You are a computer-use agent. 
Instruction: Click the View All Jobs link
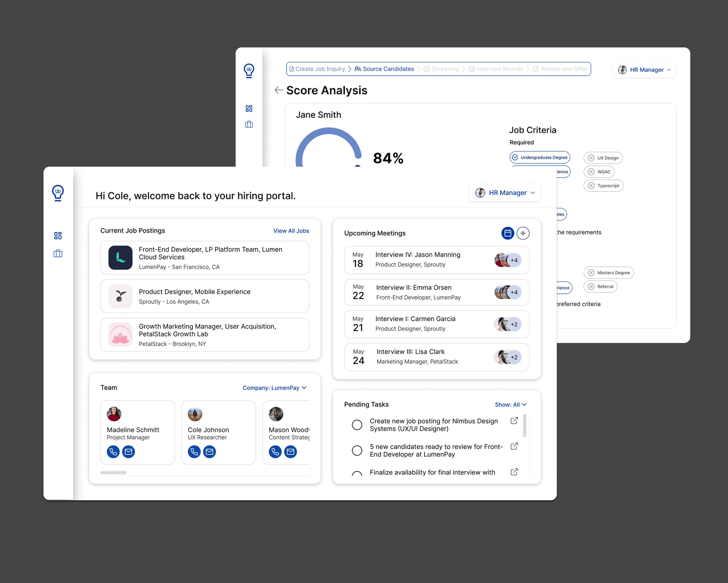291,231
